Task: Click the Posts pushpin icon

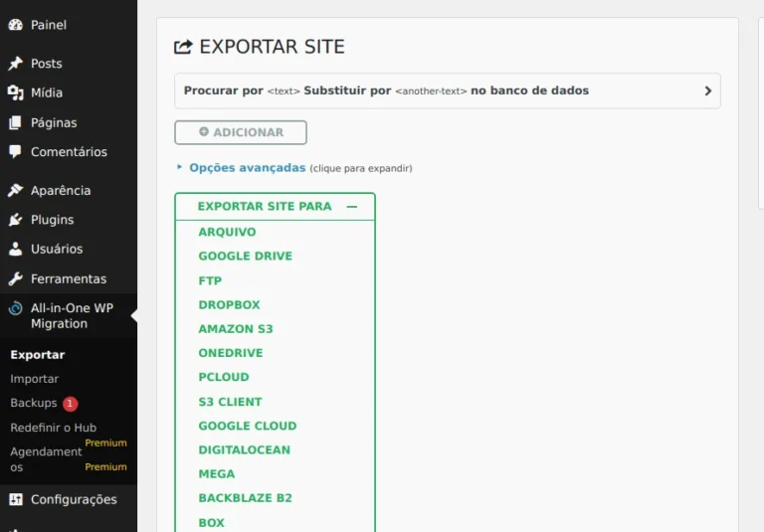Action: click(16, 64)
